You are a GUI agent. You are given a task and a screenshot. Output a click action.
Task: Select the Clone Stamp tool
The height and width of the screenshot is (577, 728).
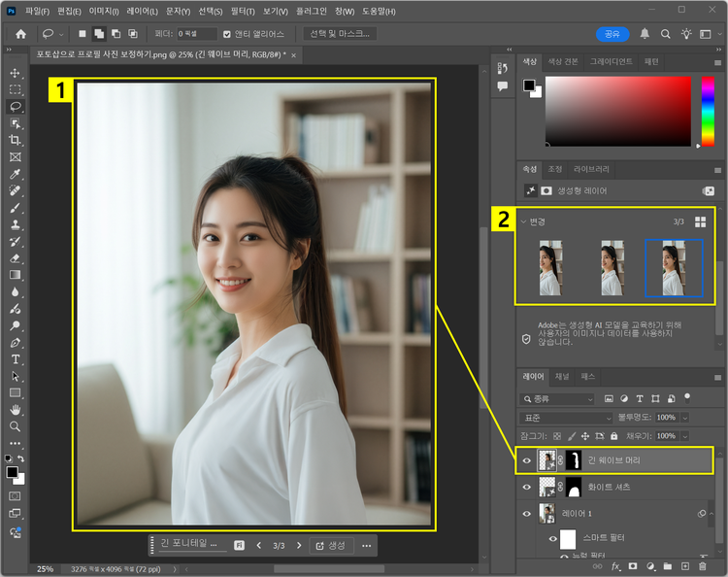click(x=15, y=224)
